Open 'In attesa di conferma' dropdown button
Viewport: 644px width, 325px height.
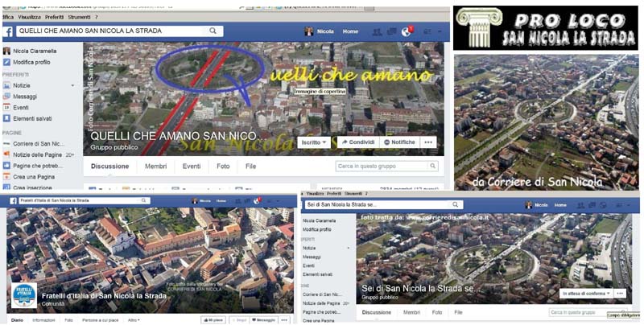tap(586, 294)
